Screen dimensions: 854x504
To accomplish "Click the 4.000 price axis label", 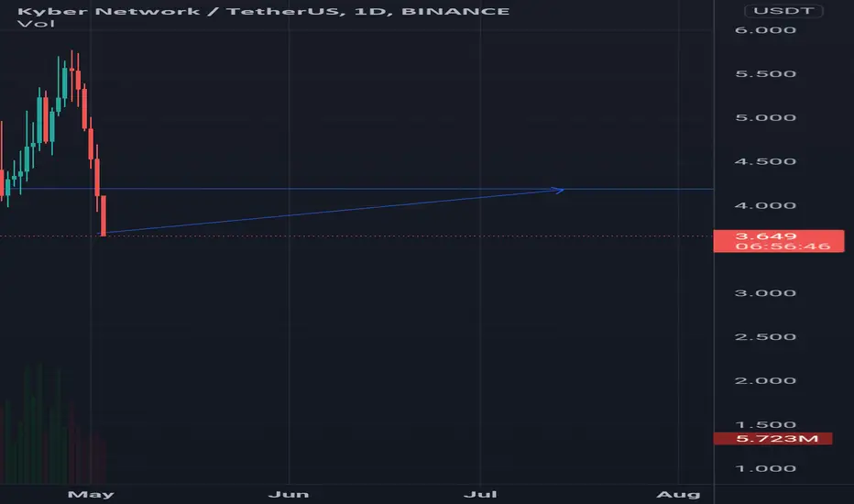I will click(x=765, y=205).
